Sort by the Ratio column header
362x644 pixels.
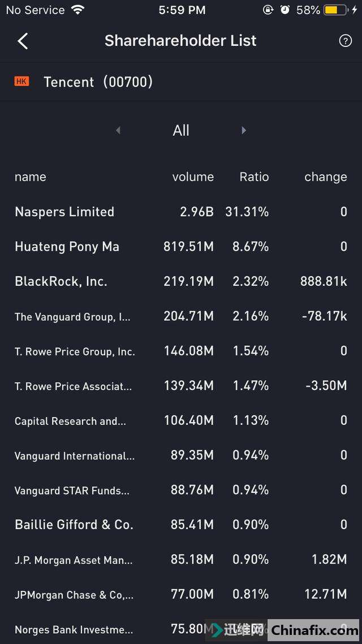coord(254,177)
